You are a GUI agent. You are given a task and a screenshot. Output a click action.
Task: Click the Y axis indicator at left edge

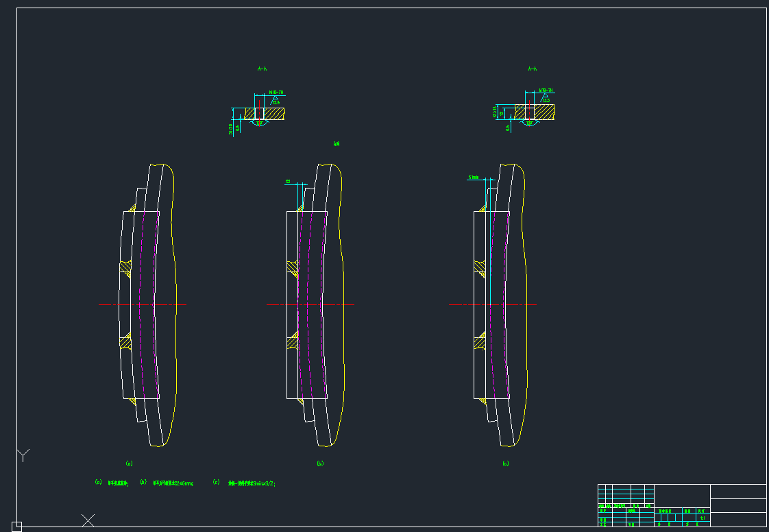(23, 455)
